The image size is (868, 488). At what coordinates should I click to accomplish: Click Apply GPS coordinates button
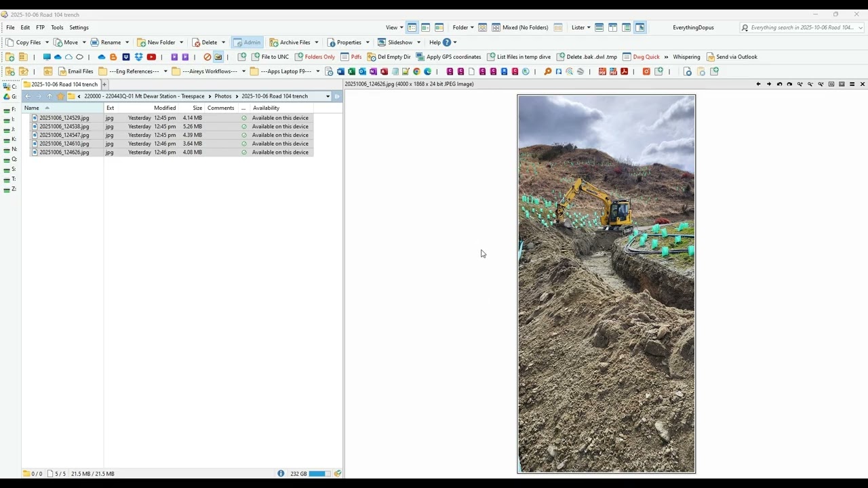click(x=448, y=57)
